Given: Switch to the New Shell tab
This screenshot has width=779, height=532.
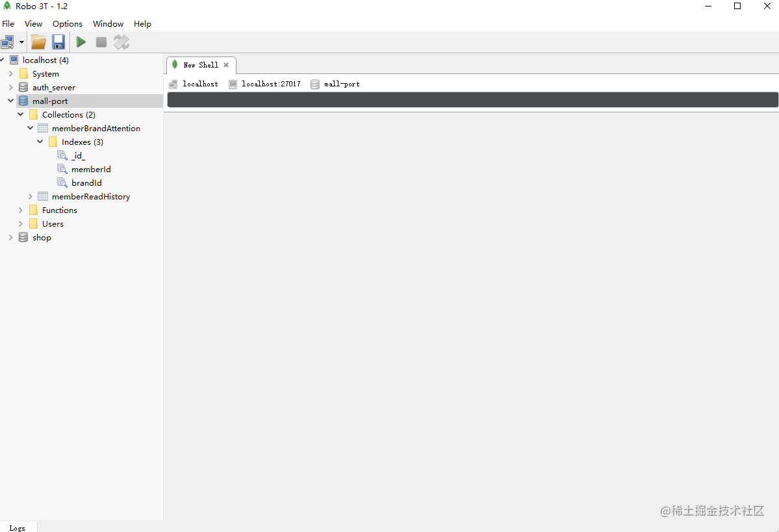Looking at the screenshot, I should 201,65.
